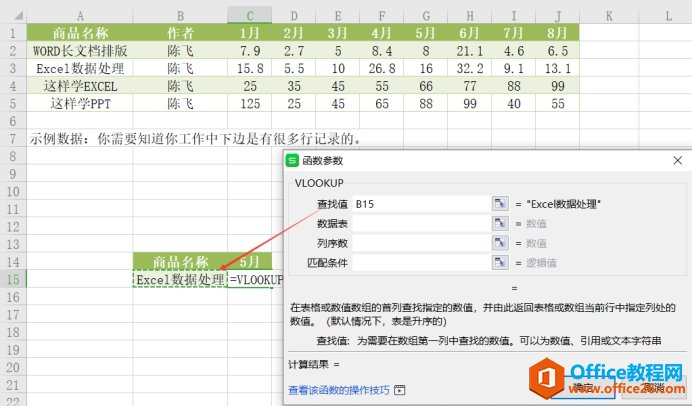Viewport: 692px width, 406px height.
Task: Select column K header
Action: pyautogui.click(x=609, y=16)
